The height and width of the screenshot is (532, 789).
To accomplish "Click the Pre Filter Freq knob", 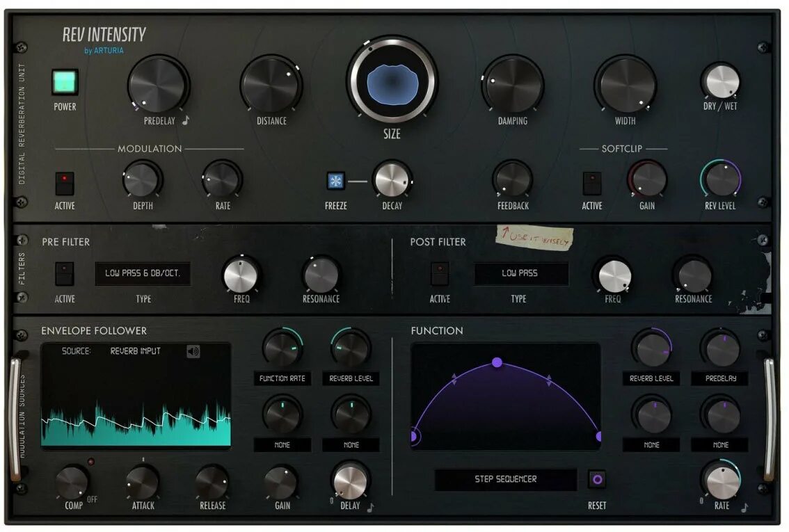I will click(x=241, y=275).
